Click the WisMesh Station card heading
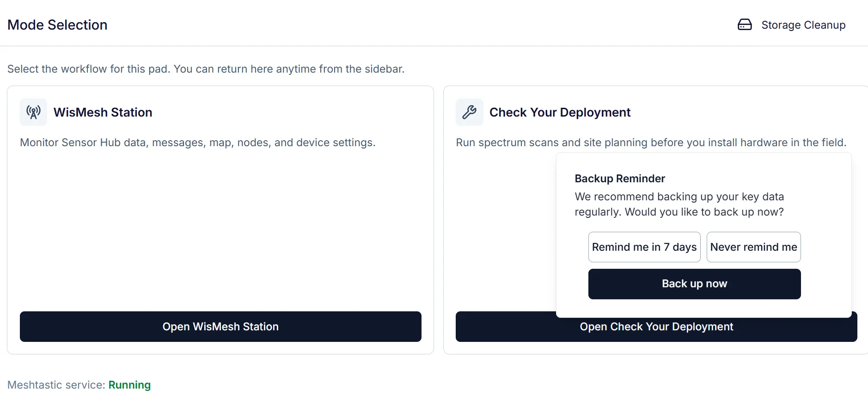The height and width of the screenshot is (396, 868). 103,112
